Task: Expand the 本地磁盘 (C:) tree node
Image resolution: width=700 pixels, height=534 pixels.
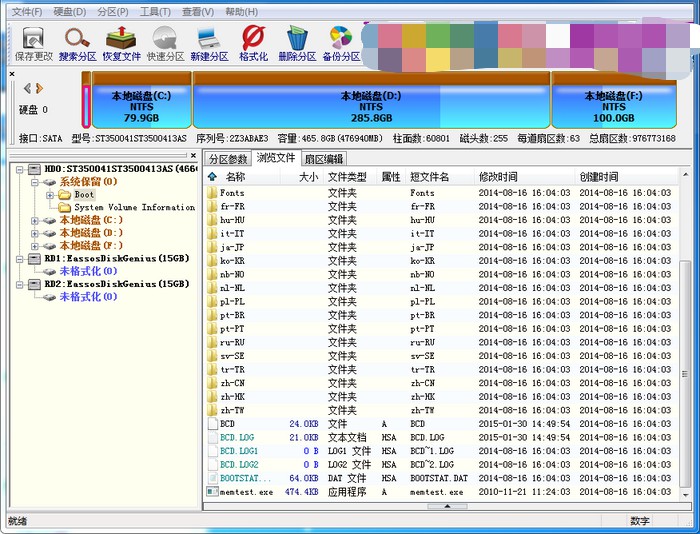Action: 35,220
